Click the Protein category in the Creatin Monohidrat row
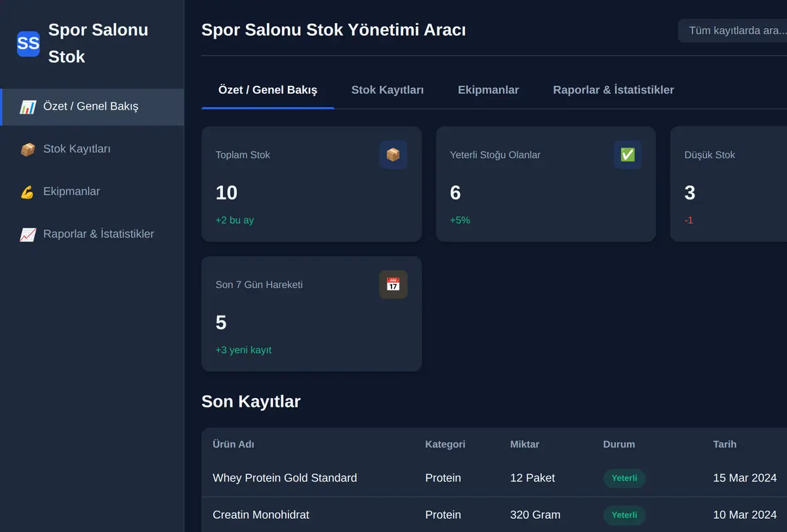The image size is (787, 532). coord(443,515)
